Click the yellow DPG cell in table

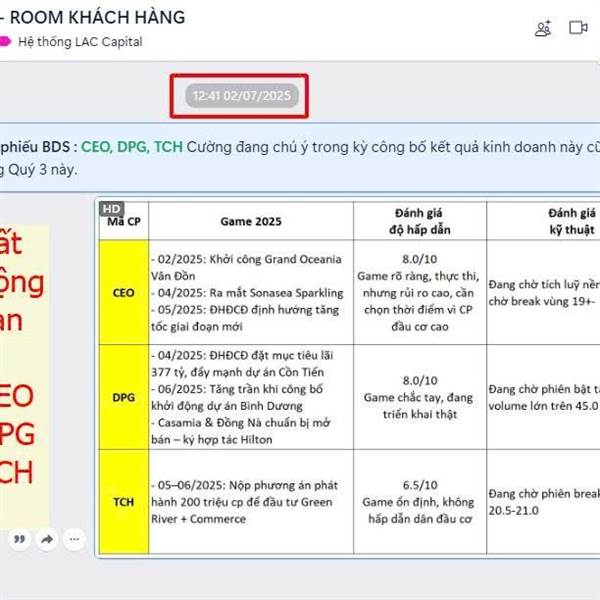[x=124, y=397]
